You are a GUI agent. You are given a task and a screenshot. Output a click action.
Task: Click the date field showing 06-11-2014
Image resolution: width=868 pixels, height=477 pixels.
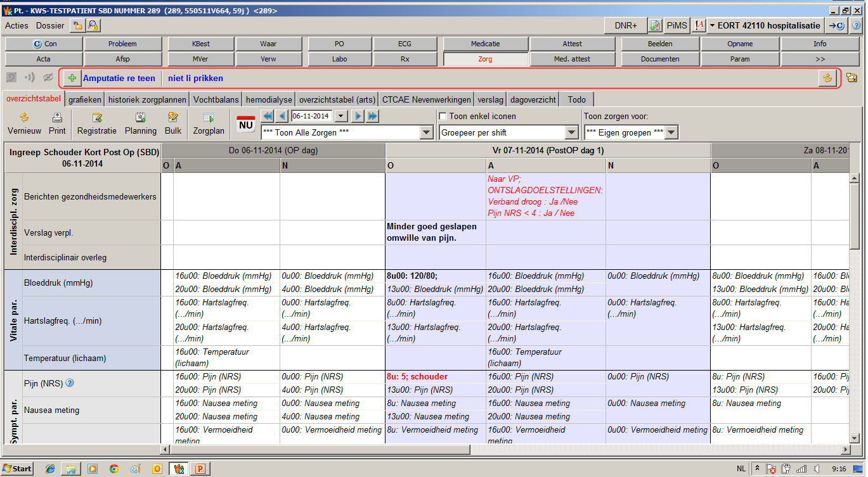pos(313,116)
